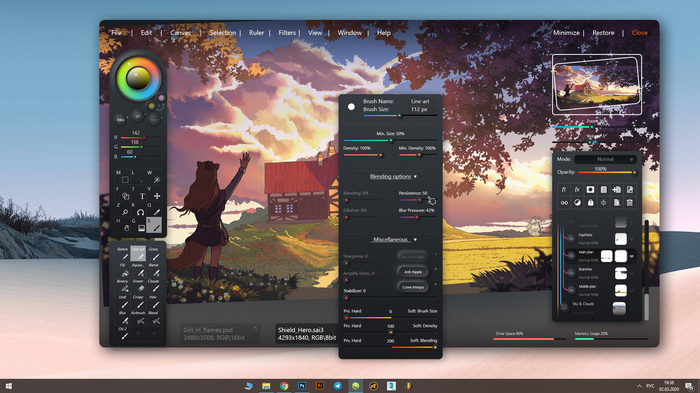700x393 pixels.
Task: Open the Canvas menu
Action: (180, 33)
